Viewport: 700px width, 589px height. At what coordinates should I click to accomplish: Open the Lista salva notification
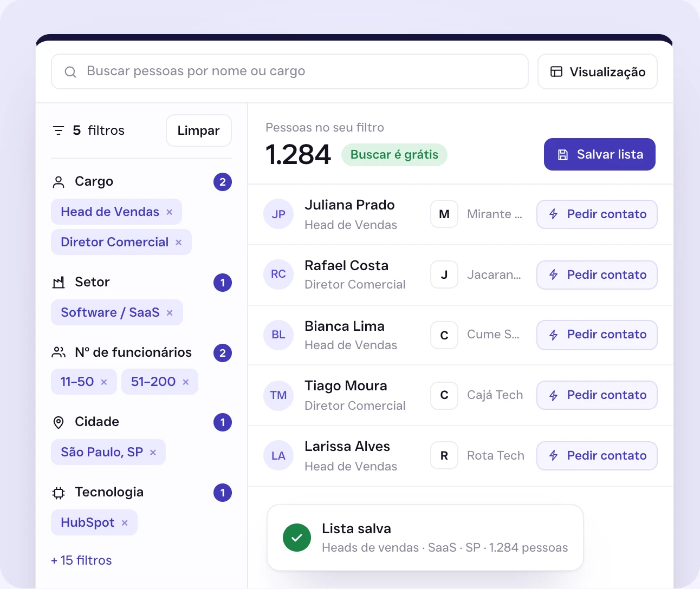pos(425,538)
